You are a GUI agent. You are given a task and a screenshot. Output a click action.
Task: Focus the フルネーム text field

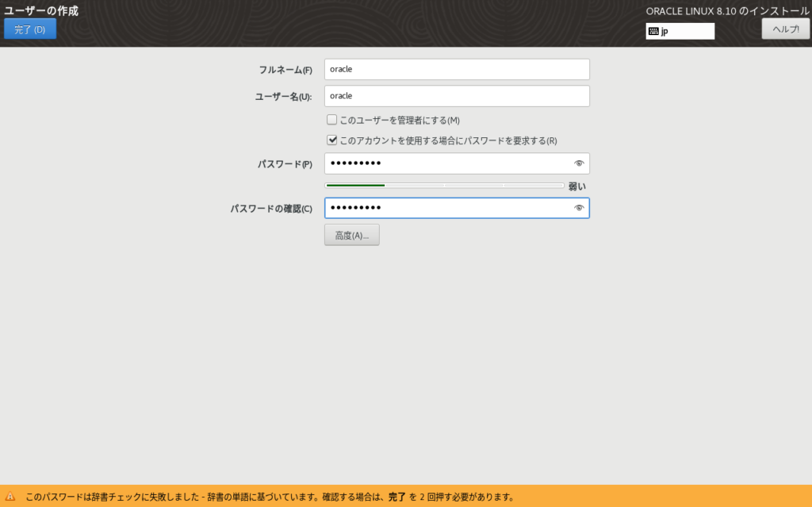(x=456, y=69)
